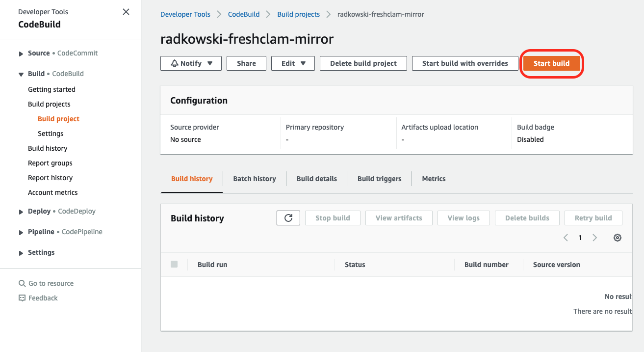Click the Delete builds button
This screenshot has height=352, width=644.
(527, 218)
